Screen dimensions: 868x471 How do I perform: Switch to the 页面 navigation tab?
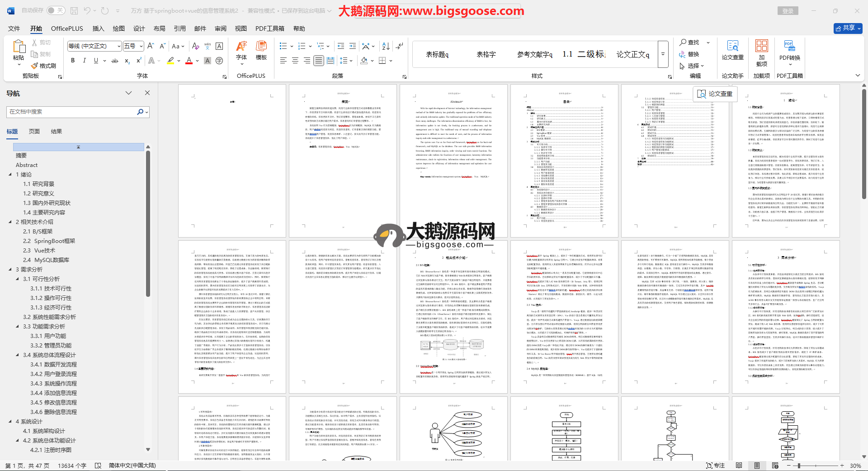[x=34, y=132]
